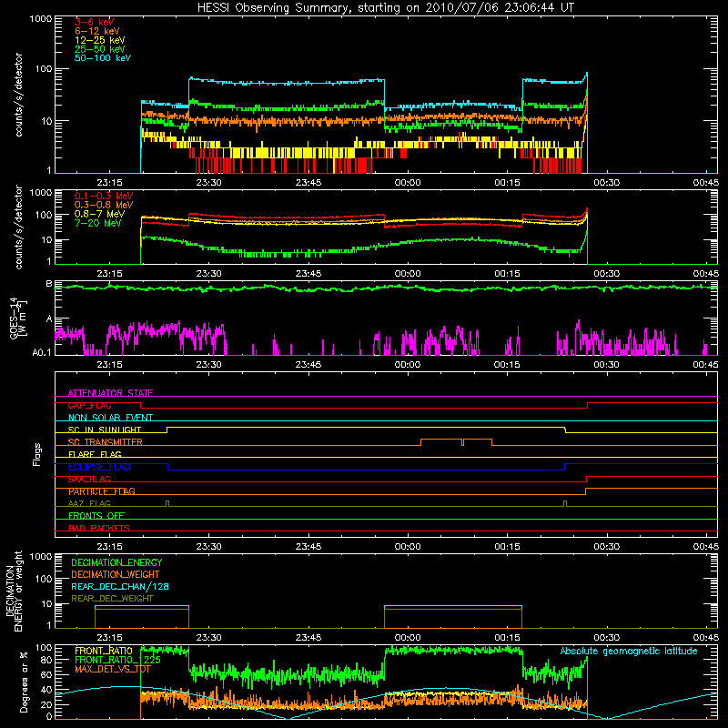The image size is (728, 728).
Task: Select the SC_TRANSMITTER flag label
Action: (105, 442)
